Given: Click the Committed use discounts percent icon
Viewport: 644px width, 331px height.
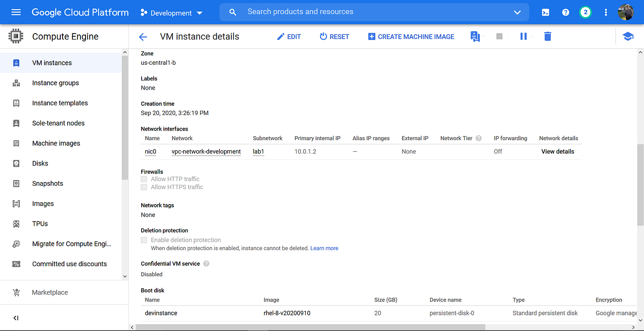Looking at the screenshot, I should pyautogui.click(x=16, y=264).
